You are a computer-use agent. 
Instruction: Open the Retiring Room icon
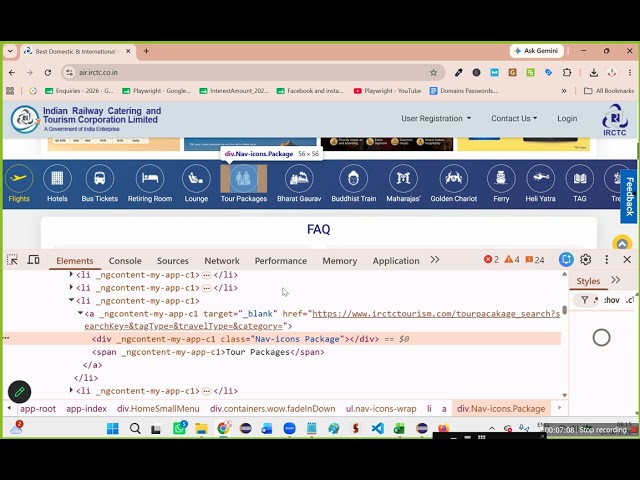tap(150, 178)
